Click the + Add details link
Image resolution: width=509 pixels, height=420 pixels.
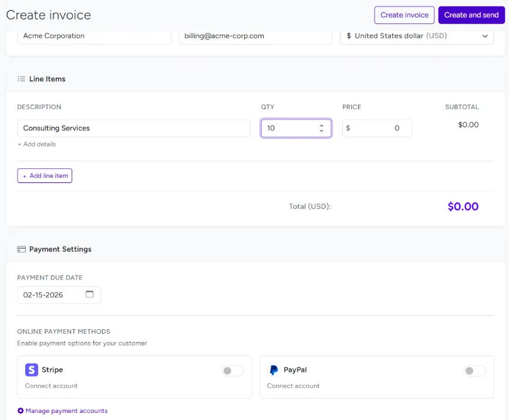click(36, 144)
